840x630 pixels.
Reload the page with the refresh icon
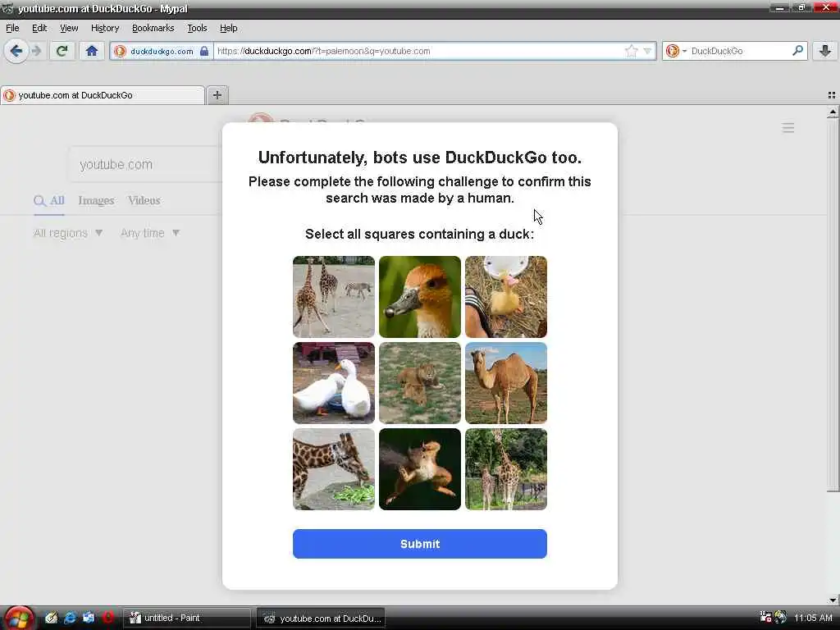62,51
